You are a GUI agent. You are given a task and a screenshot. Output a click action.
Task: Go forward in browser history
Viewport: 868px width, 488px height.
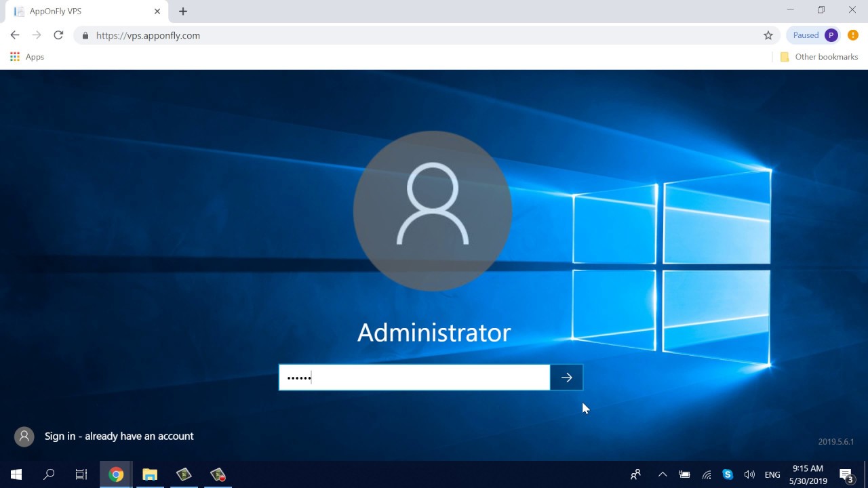coord(37,35)
